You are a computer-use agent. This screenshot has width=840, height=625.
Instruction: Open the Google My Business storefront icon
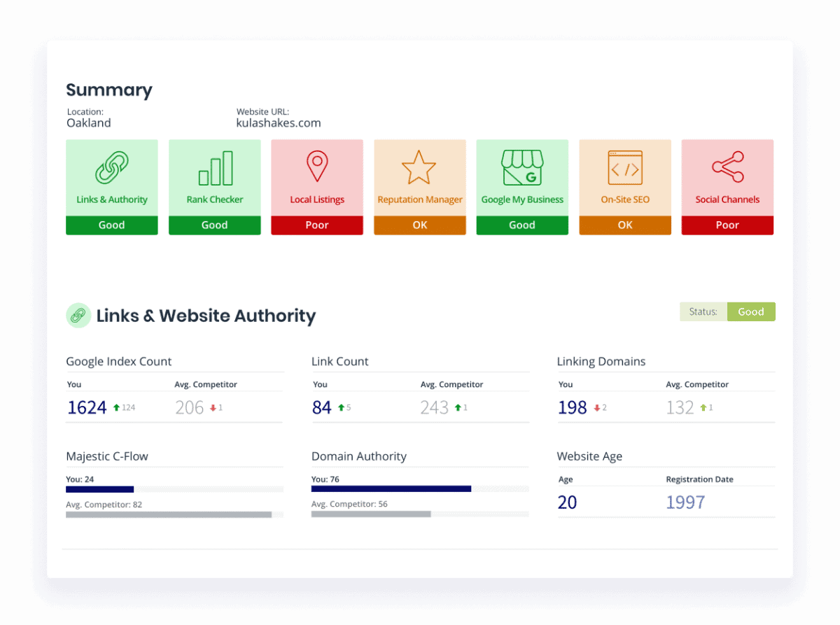click(522, 168)
